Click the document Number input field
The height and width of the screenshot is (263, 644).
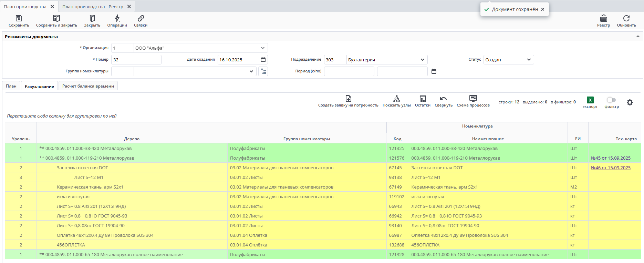click(x=136, y=60)
